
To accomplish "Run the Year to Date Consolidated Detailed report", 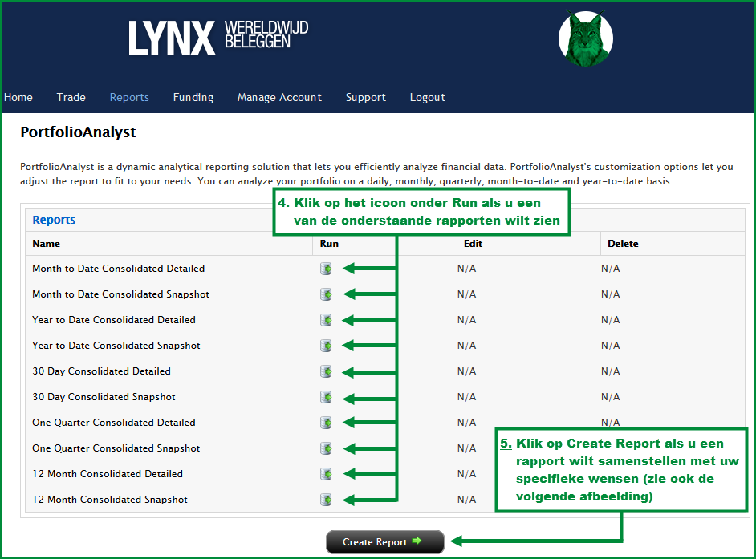I will point(327,320).
